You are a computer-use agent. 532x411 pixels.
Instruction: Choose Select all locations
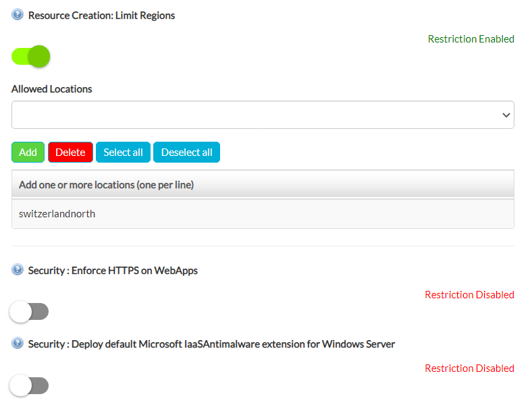tap(123, 153)
